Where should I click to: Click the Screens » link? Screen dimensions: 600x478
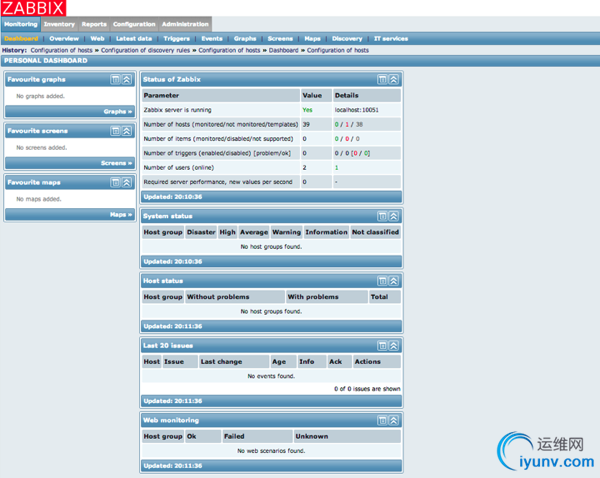116,163
